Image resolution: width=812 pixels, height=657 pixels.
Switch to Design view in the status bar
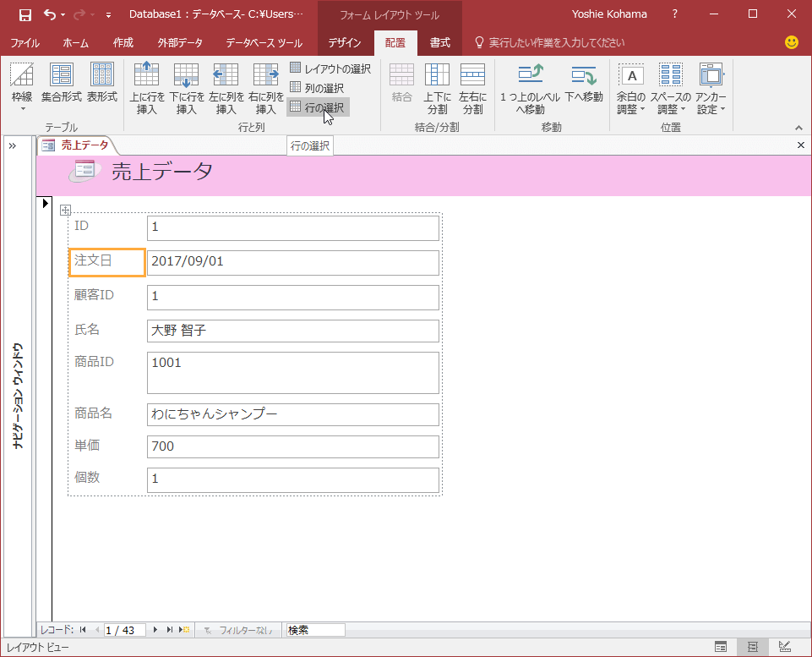(x=785, y=647)
